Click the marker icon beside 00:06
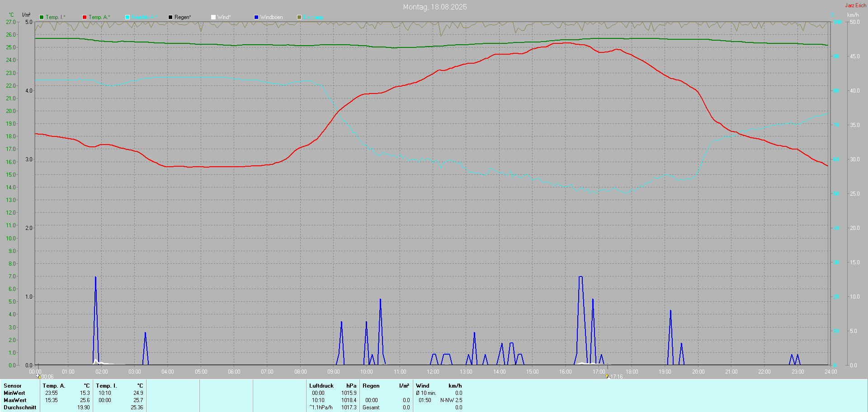868x412 pixels. pos(38,376)
